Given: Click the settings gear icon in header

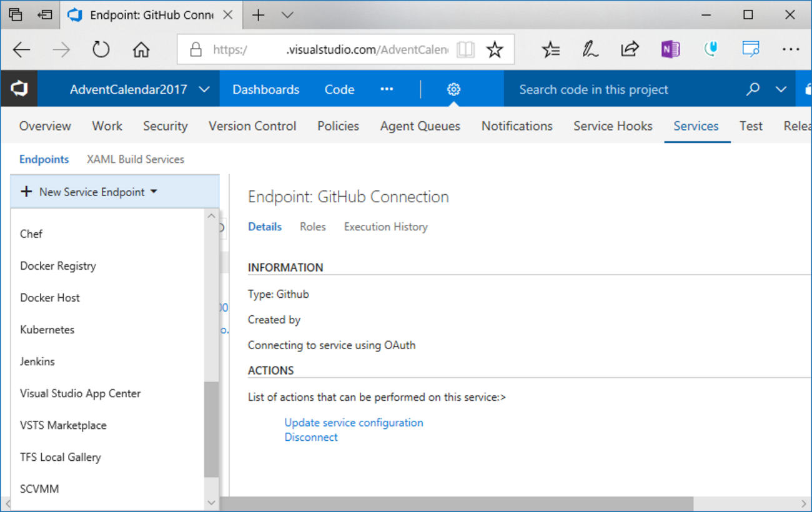Looking at the screenshot, I should coord(453,89).
